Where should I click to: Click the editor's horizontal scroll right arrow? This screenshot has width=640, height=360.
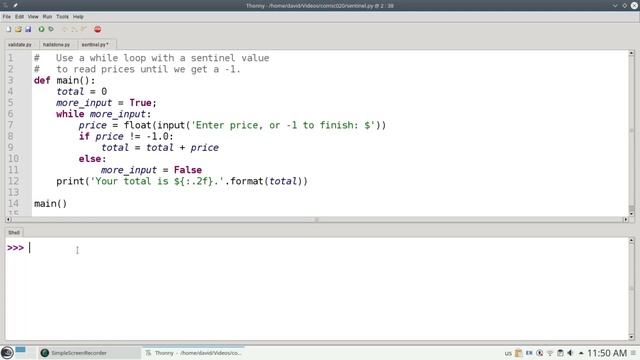point(625,220)
